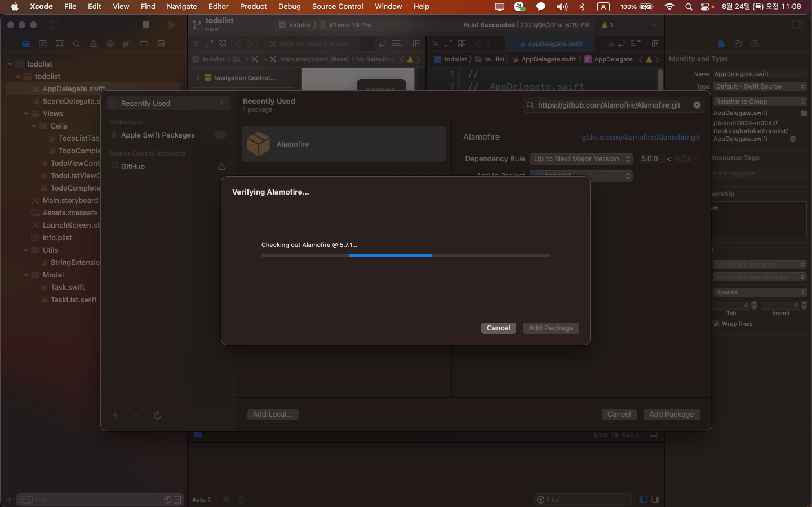Remove collection with the minus icon
The height and width of the screenshot is (507, 812).
pyautogui.click(x=136, y=415)
